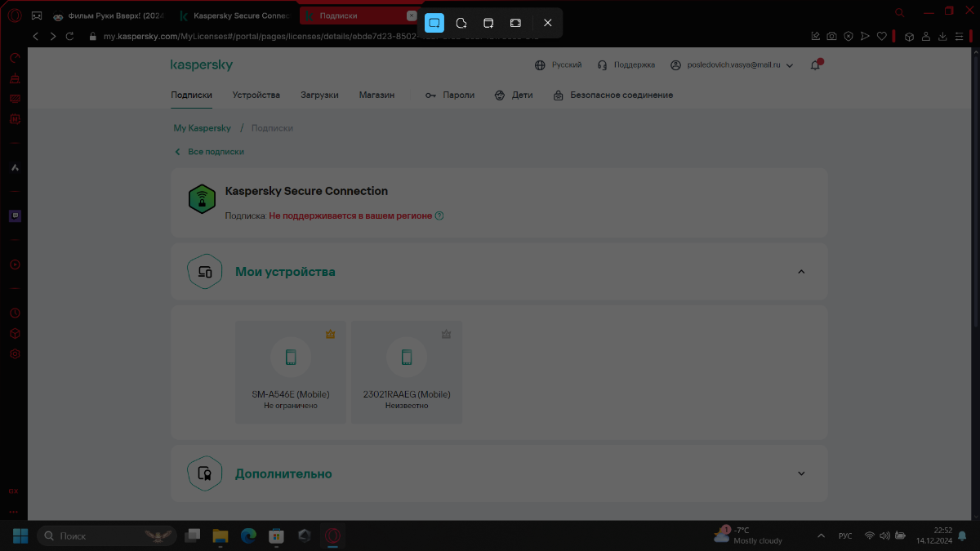Go to the Устройства tab
Viewport: 980px width, 551px height.
tap(256, 96)
